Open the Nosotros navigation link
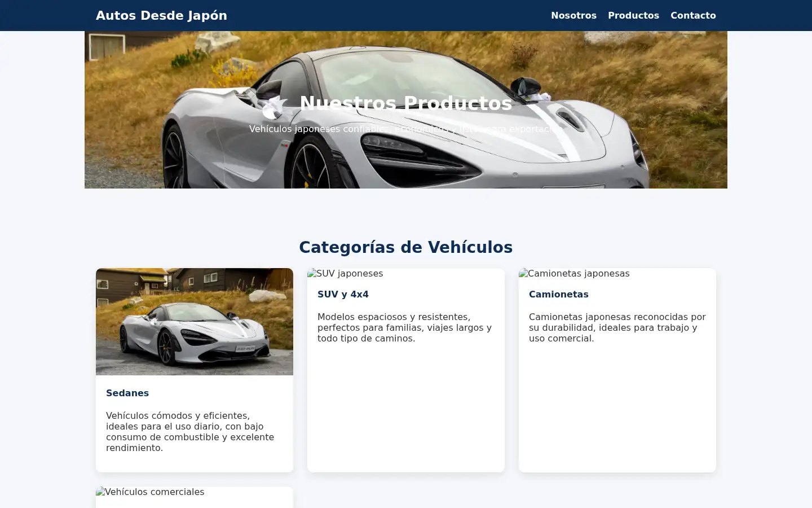The image size is (812, 508). 573,15
